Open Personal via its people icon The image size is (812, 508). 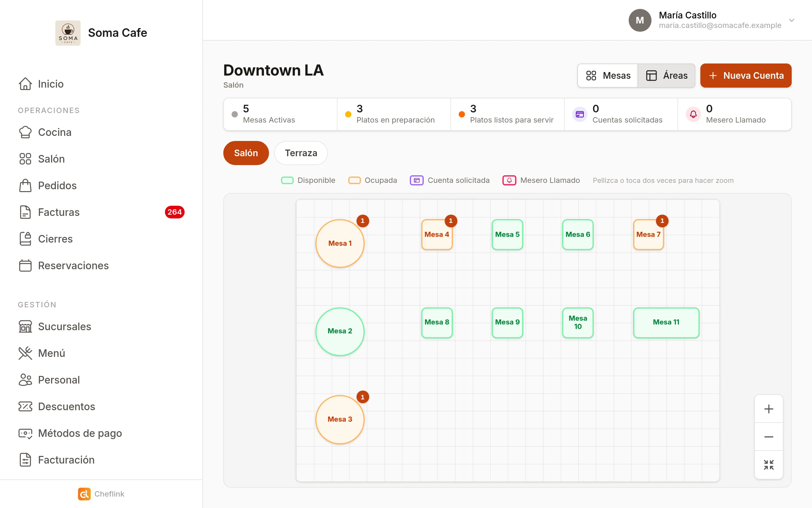(x=25, y=380)
